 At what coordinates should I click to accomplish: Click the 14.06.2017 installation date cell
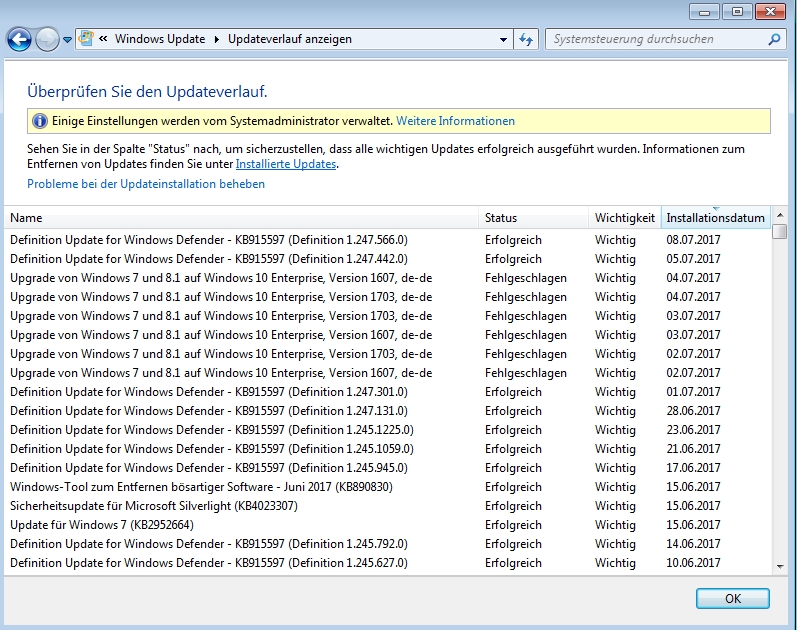pos(693,544)
